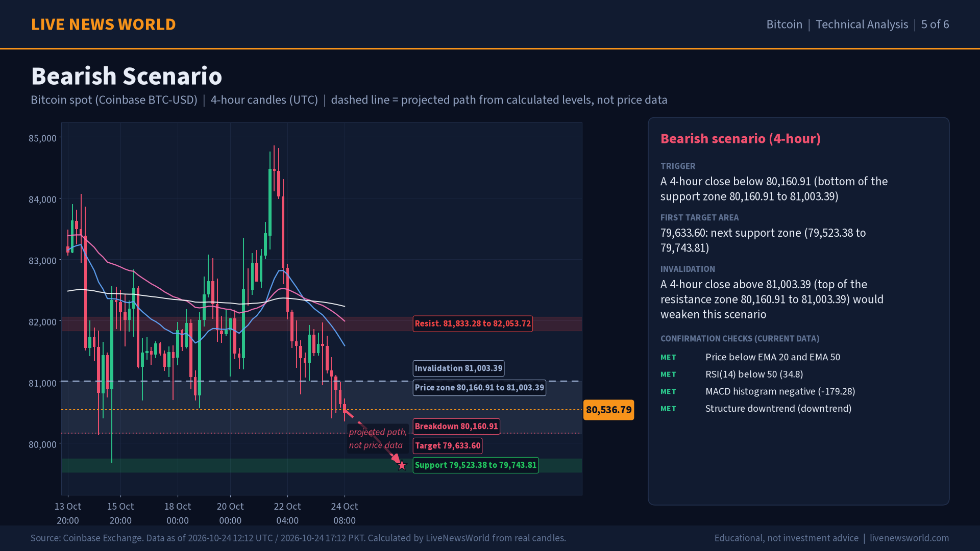Viewport: 980px width, 551px height.
Task: Click the 82,000 y-axis label
Action: tap(42, 322)
